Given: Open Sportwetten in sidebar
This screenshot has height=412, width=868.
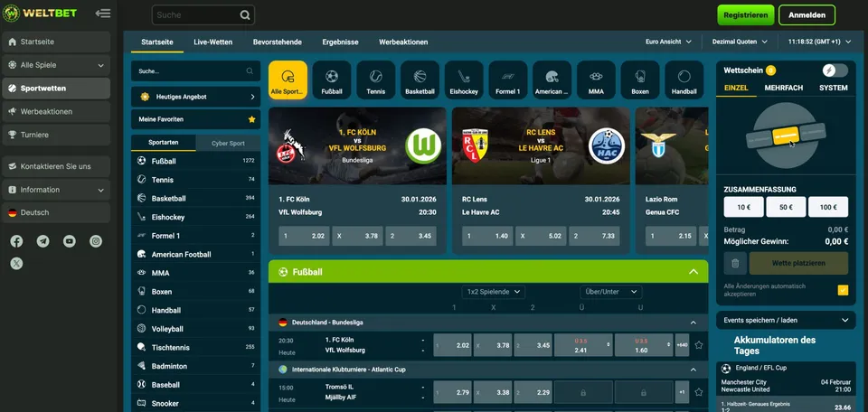Looking at the screenshot, I should tap(56, 89).
